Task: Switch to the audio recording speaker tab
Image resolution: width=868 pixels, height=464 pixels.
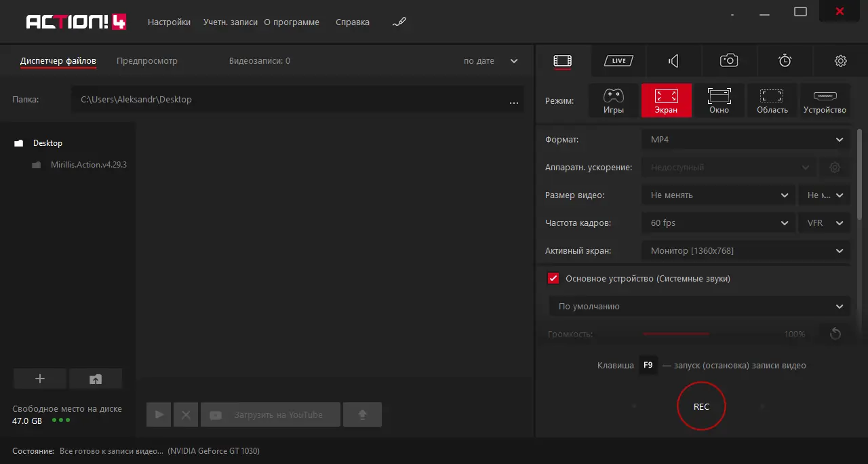Action: [x=673, y=60]
